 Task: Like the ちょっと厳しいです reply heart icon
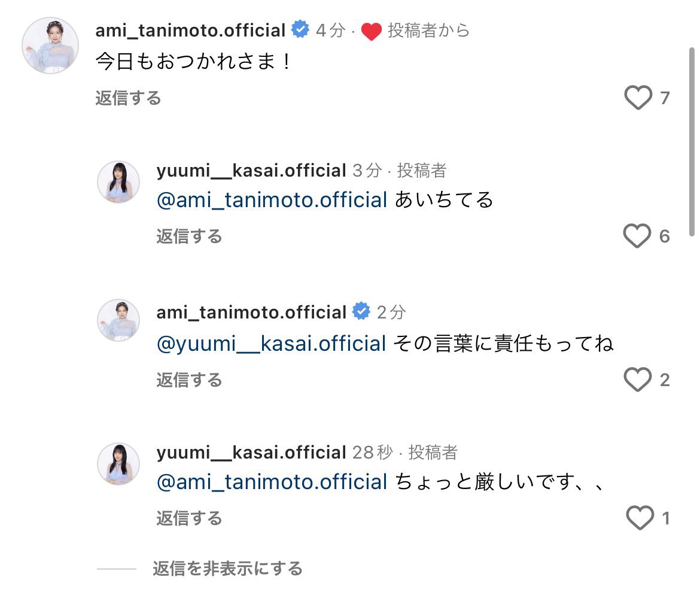tap(640, 518)
